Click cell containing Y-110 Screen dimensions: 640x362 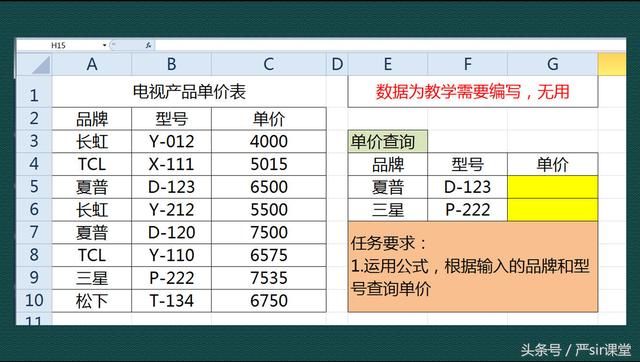171,255
